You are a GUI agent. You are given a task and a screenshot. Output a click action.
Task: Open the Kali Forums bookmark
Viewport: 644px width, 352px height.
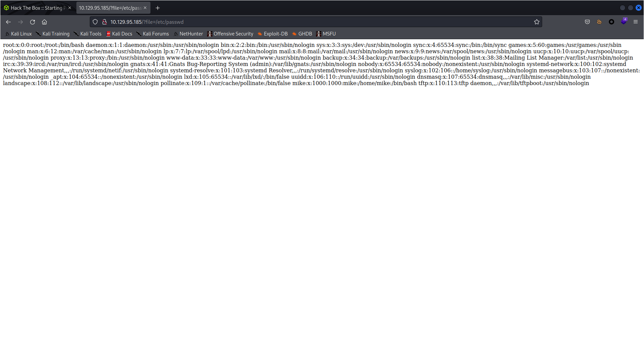153,34
